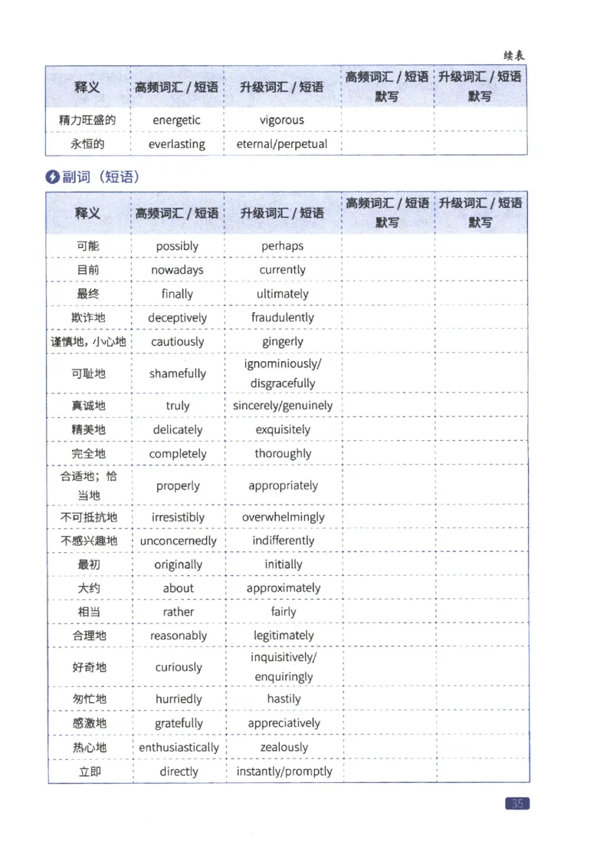Viewport: 613px width, 868px height.
Task: Select "gingerly" in the 谨慎地 row
Action: tap(283, 340)
